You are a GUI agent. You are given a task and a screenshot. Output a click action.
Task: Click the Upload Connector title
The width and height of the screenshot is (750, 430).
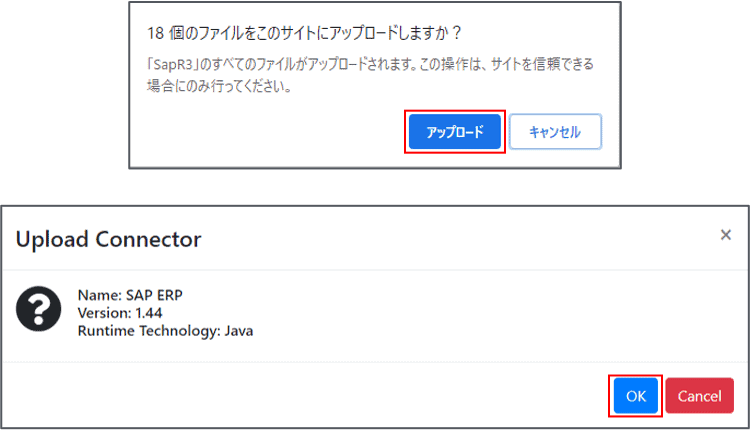[108, 239]
